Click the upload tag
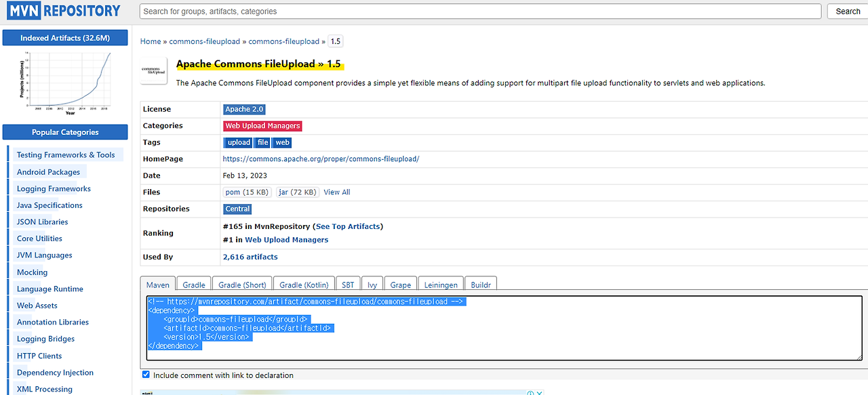The width and height of the screenshot is (868, 395). pyautogui.click(x=239, y=142)
